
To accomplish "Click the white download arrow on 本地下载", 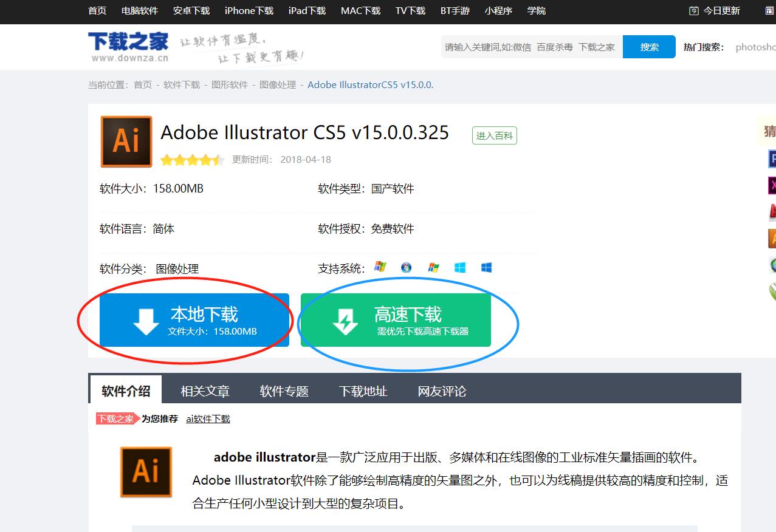I will click(144, 320).
